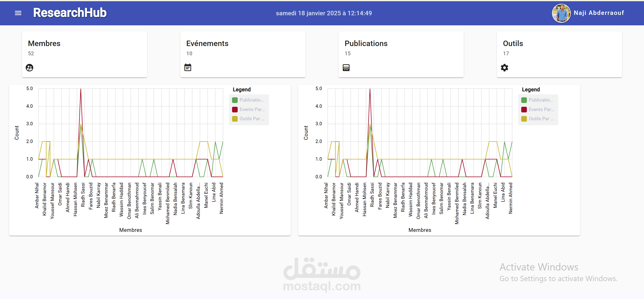The width and height of the screenshot is (644, 299).
Task: Click green Publications swatch in the right chart legend
Action: [524, 100]
